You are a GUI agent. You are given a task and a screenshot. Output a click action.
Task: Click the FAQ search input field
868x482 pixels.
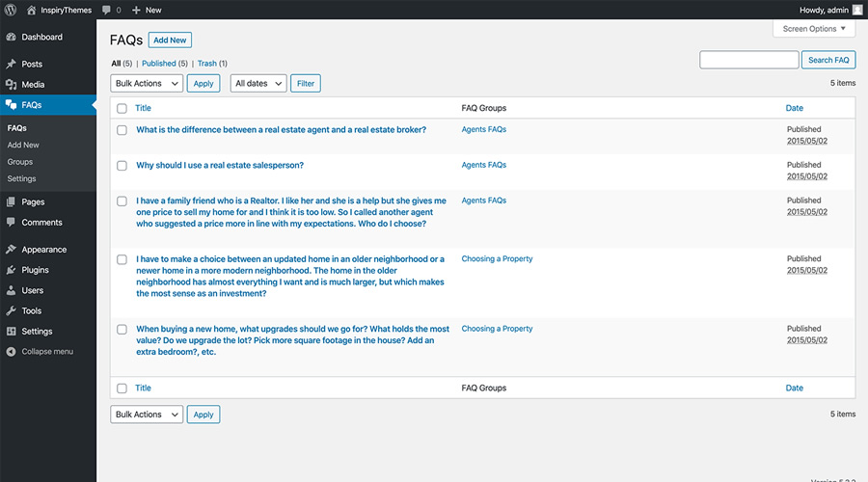coord(749,60)
